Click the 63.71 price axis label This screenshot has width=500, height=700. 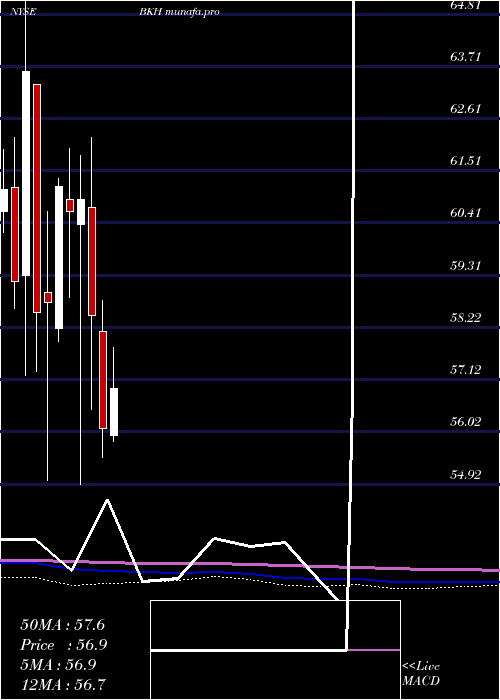466,57
